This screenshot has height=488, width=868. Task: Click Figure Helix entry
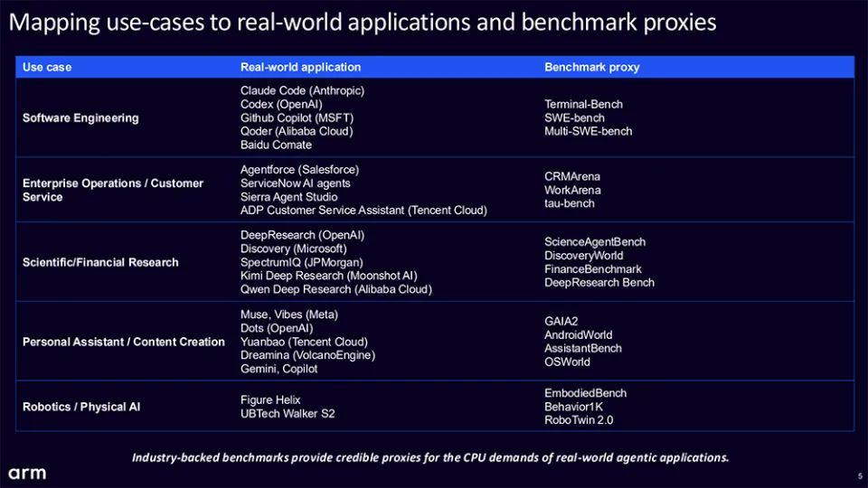pos(270,399)
